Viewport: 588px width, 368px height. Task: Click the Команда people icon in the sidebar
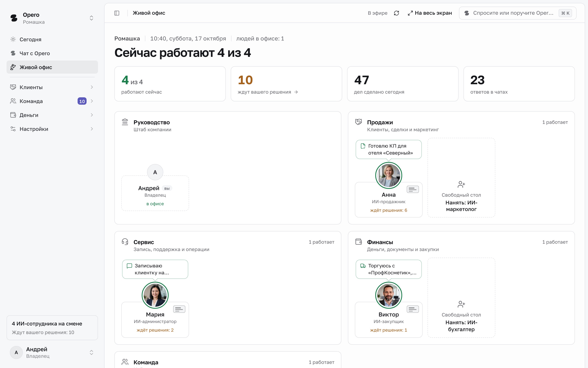point(13,101)
